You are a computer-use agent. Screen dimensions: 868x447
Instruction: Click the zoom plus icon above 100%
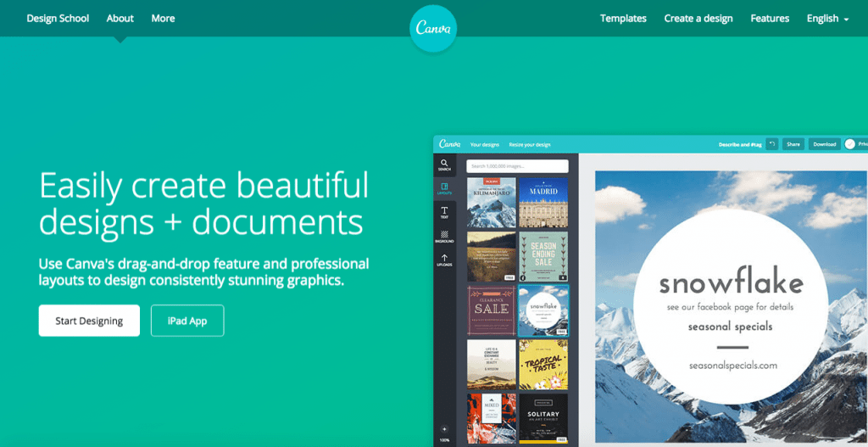click(x=444, y=429)
